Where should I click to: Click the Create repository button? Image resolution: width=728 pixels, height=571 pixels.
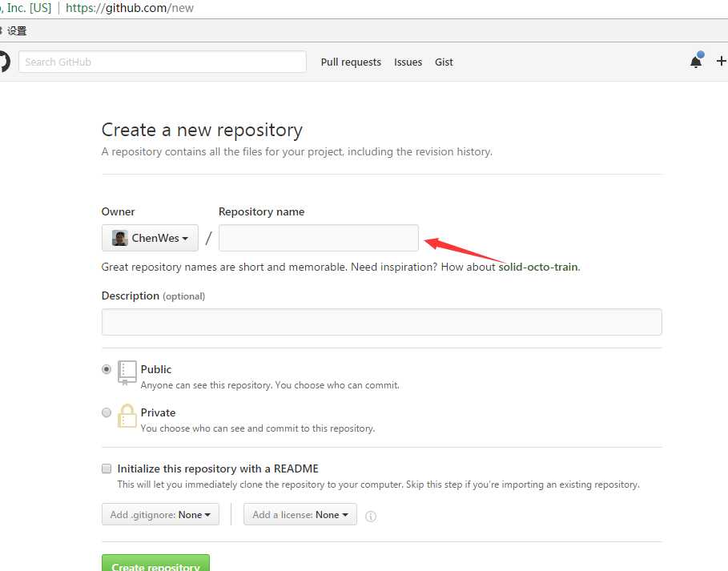[155, 563]
